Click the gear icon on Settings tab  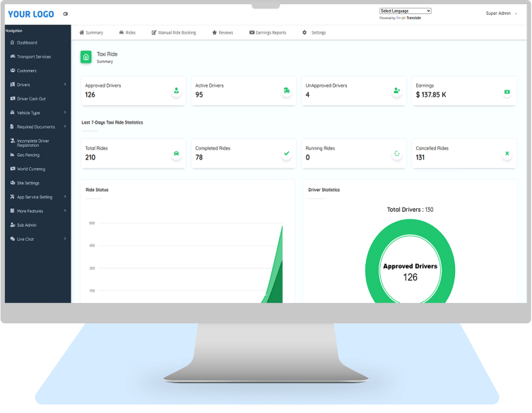coord(305,32)
